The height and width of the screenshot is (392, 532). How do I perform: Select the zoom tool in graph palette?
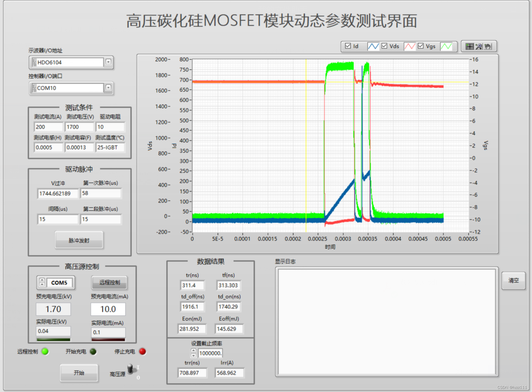(x=479, y=46)
